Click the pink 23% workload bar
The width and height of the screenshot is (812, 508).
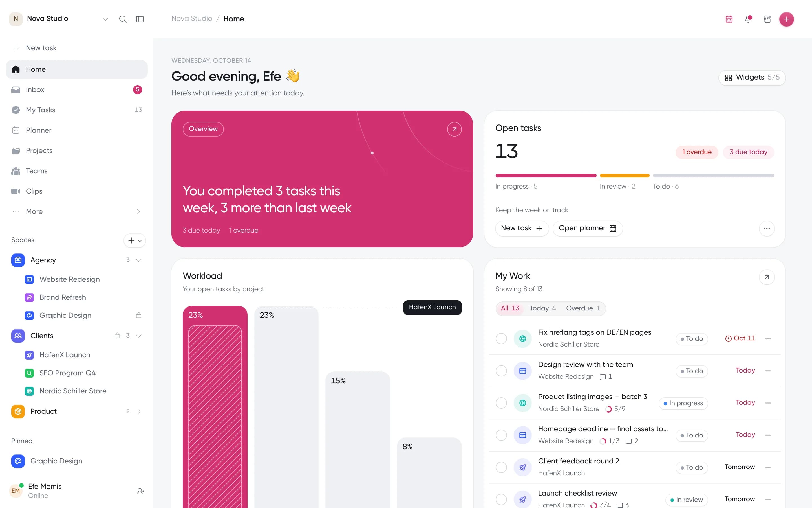point(215,407)
